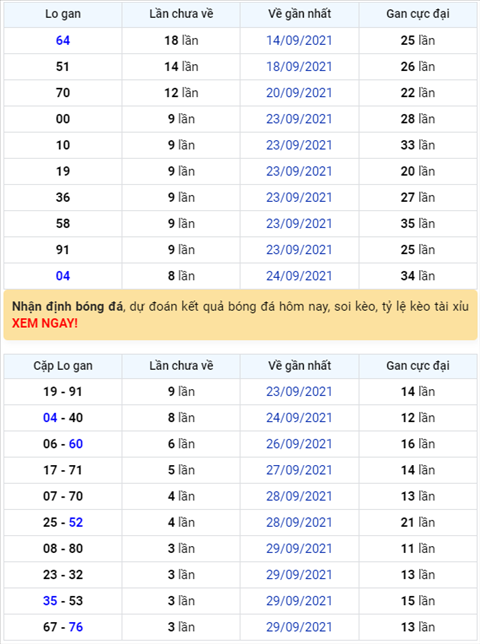The height and width of the screenshot is (644, 480).
Task: Select the 26 lần maximum cell
Action: coord(418,67)
